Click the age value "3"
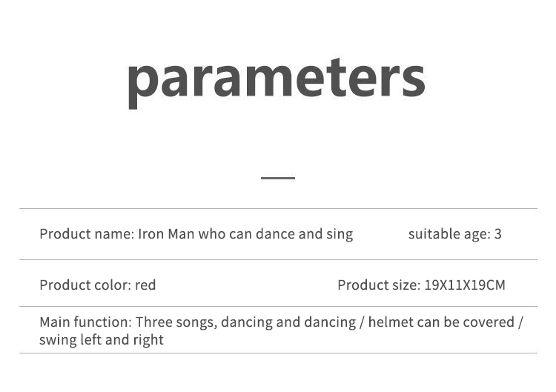 tap(498, 234)
